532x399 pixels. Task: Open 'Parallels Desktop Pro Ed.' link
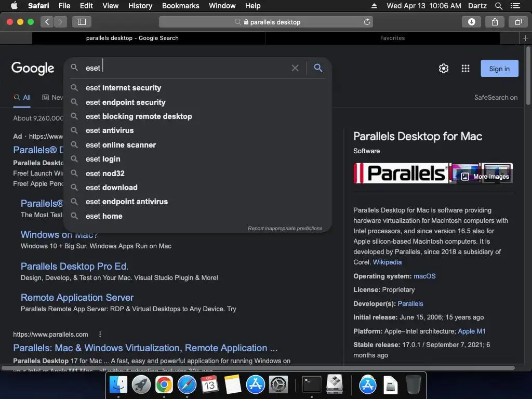click(x=75, y=267)
